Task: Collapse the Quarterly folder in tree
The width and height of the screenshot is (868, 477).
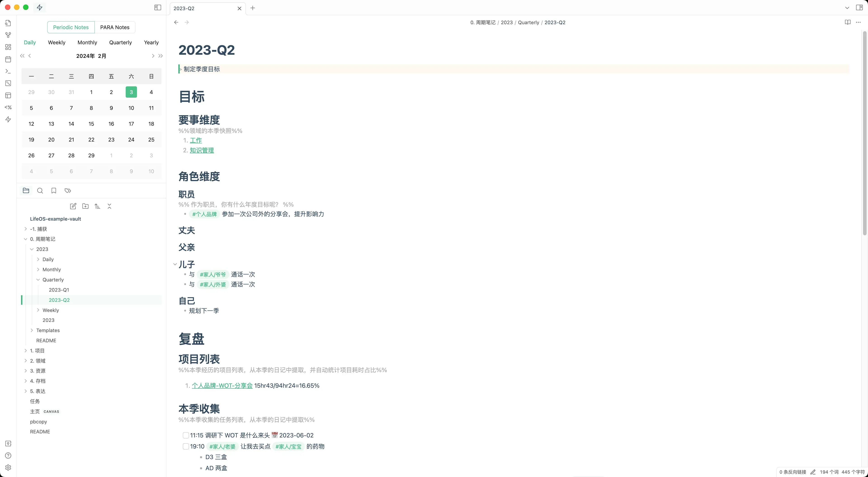Action: pyautogui.click(x=38, y=280)
